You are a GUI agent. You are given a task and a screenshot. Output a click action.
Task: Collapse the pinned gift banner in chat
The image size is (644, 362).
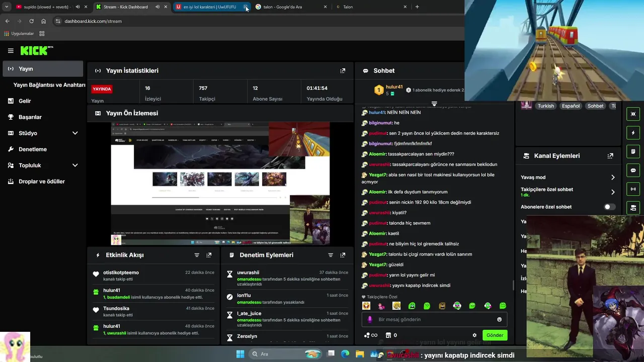tap(434, 104)
